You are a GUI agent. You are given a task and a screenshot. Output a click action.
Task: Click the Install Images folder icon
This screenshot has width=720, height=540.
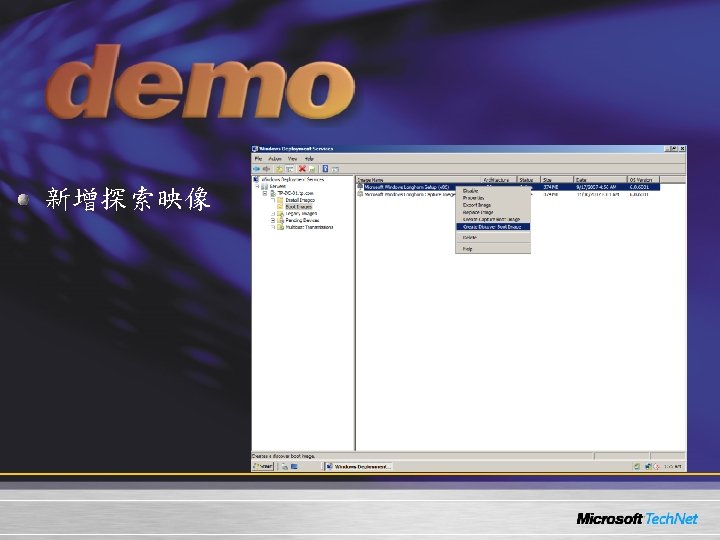coord(280,200)
